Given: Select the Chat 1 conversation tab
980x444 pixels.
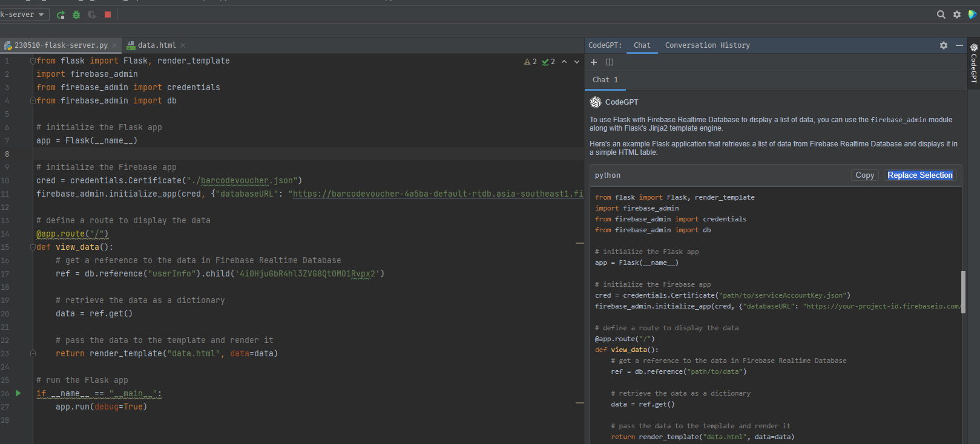Looking at the screenshot, I should 605,80.
